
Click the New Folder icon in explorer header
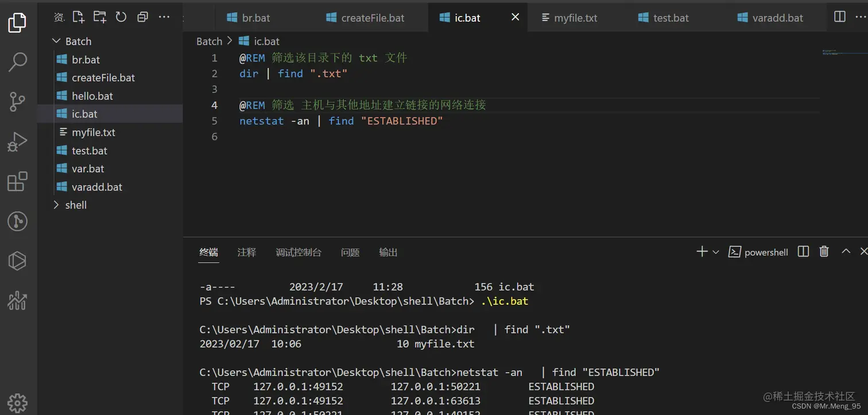coord(100,17)
